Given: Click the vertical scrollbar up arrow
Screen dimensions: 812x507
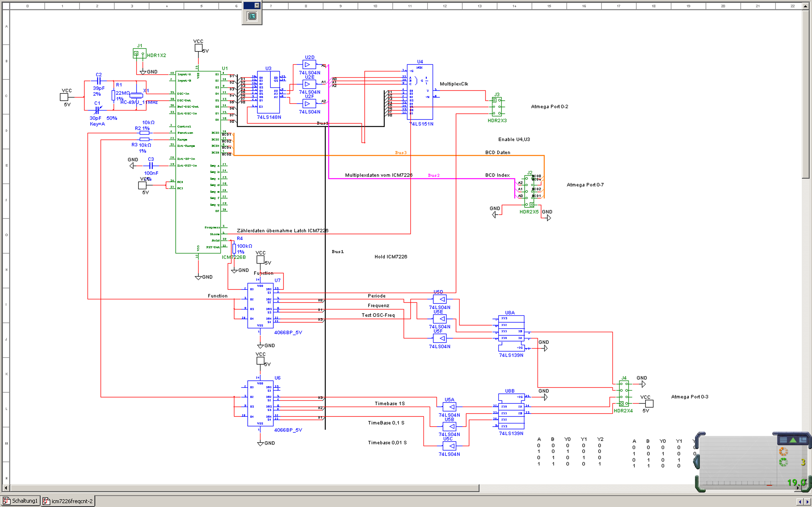Looking at the screenshot, I should click(x=805, y=6).
